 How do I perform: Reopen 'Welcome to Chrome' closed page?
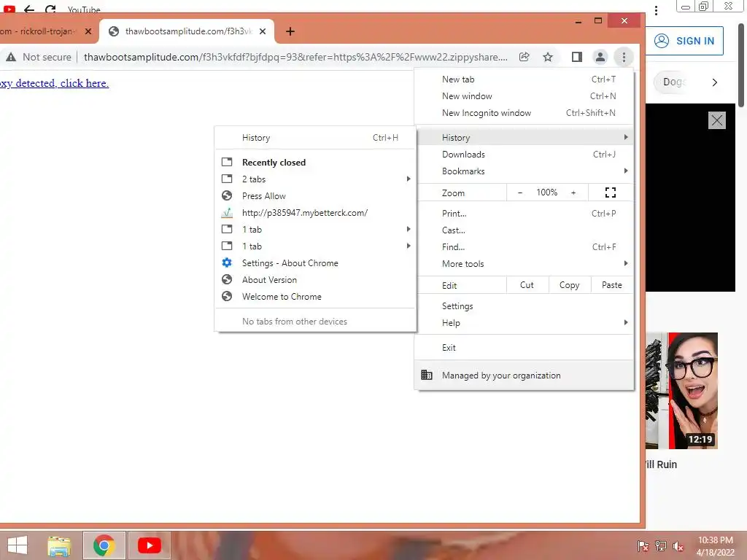[315, 297]
